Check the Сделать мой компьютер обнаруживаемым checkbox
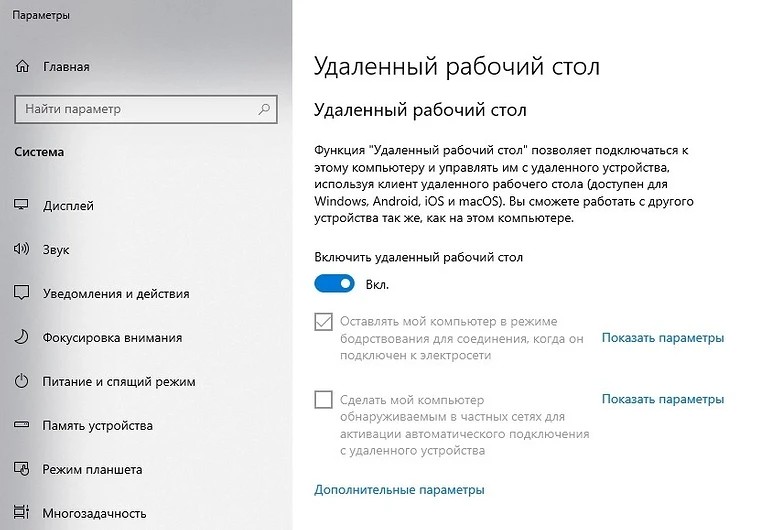766x530 pixels. click(x=323, y=400)
